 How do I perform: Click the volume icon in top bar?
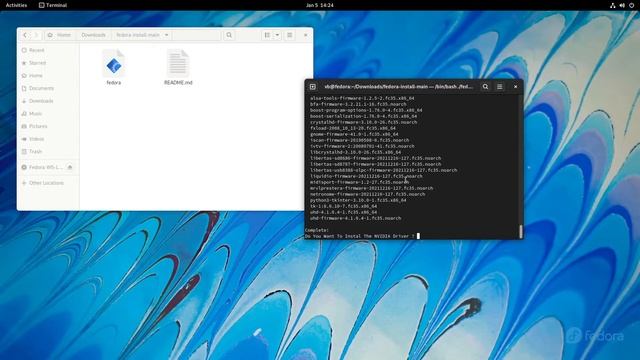[622, 5]
